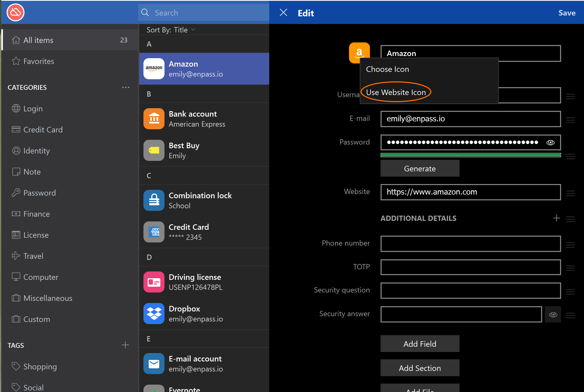Screen dimensions: 584x392
Task: Open All items in sidebar
Action: point(70,40)
